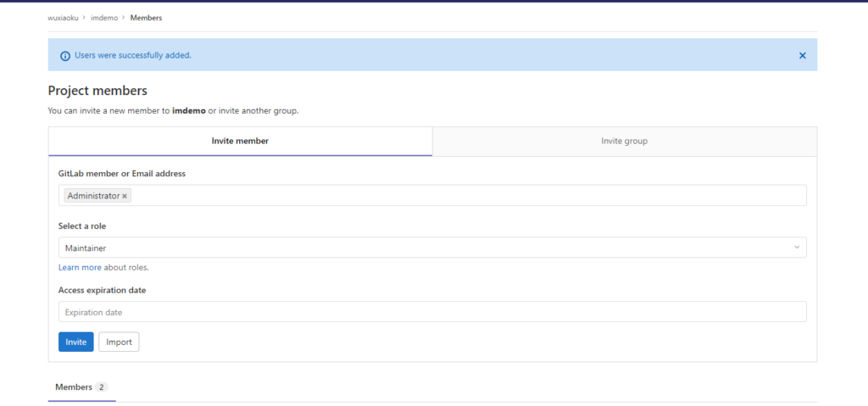The image size is (868, 406).
Task: Click empty area of member search field
Action: [466, 196]
